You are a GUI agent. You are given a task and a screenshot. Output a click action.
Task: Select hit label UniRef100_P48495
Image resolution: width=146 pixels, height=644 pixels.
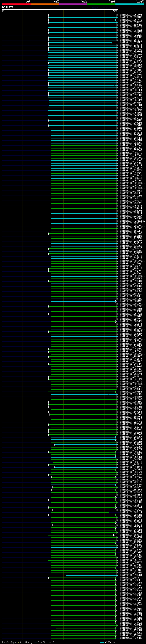tap(131, 72)
